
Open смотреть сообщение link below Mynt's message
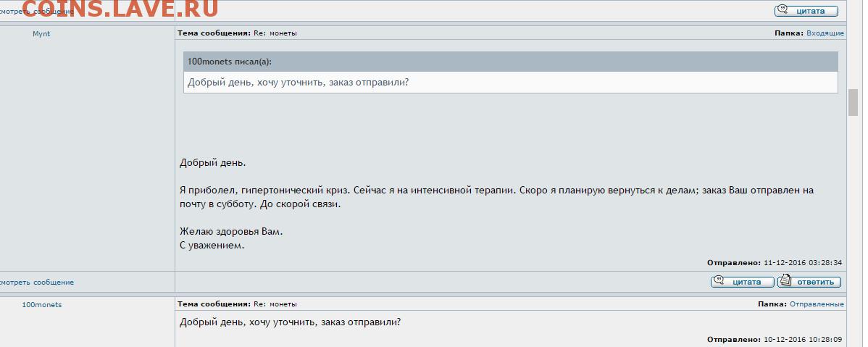tap(36, 283)
